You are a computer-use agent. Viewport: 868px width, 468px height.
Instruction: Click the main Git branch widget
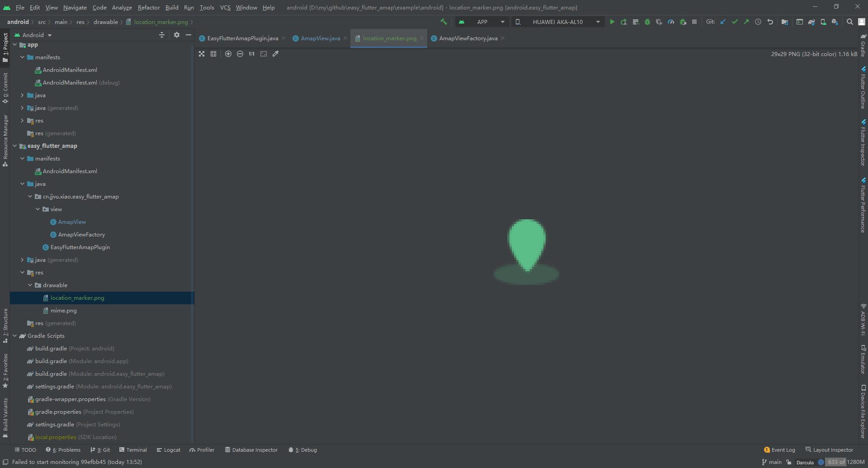click(x=772, y=462)
